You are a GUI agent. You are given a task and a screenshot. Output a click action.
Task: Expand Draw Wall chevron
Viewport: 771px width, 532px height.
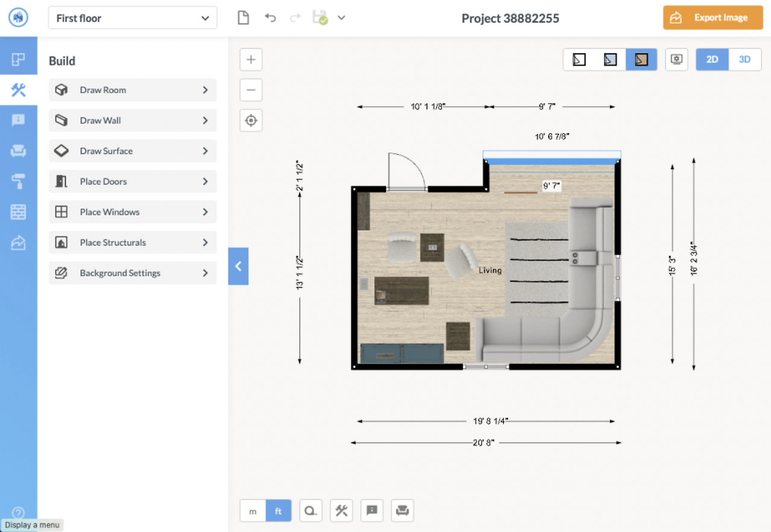click(x=205, y=120)
